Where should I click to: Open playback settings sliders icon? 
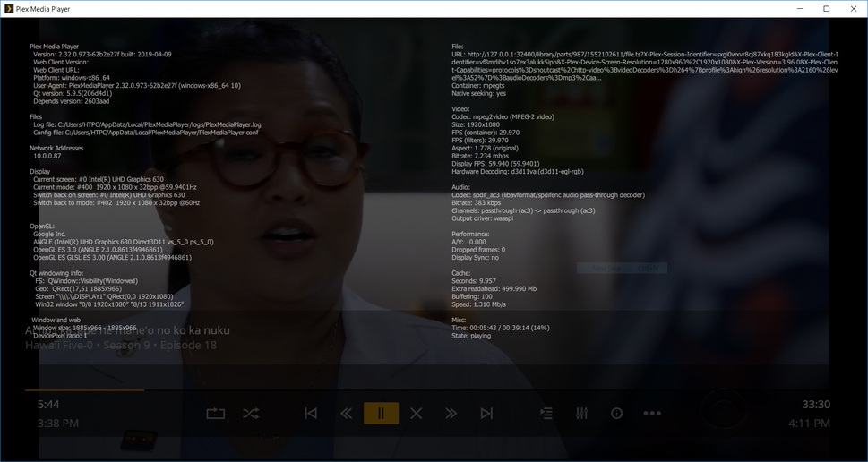coord(582,414)
